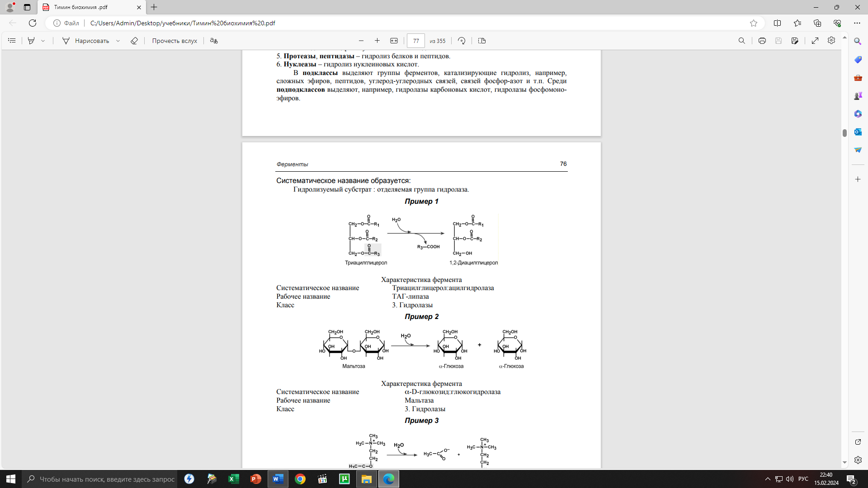Image resolution: width=868 pixels, height=488 pixels.
Task: Rotate the PDF page
Action: click(x=462, y=41)
